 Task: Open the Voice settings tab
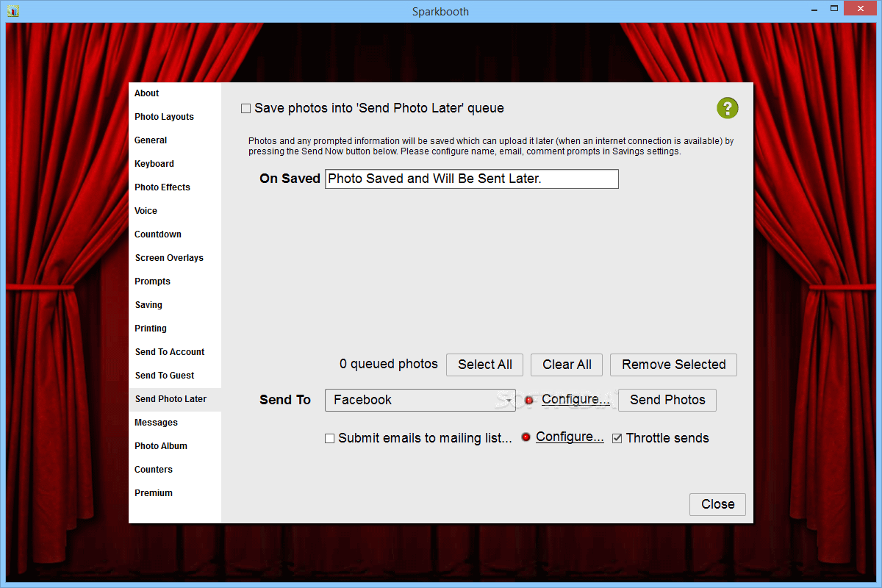click(175, 211)
